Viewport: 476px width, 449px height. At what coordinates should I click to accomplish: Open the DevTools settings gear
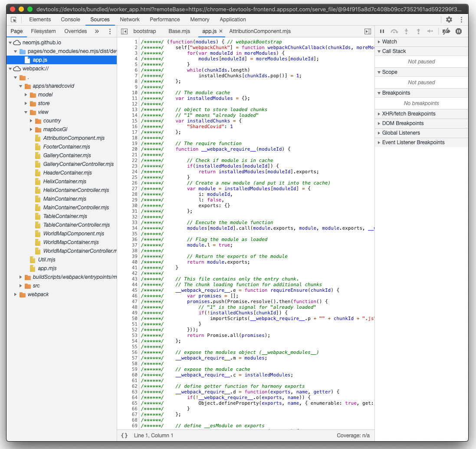[x=449, y=20]
